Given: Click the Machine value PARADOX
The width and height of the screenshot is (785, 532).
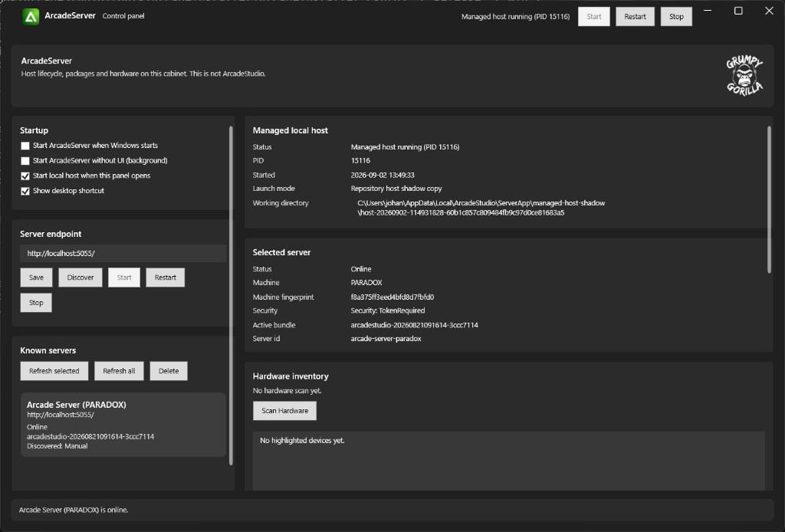Looking at the screenshot, I should pos(366,283).
